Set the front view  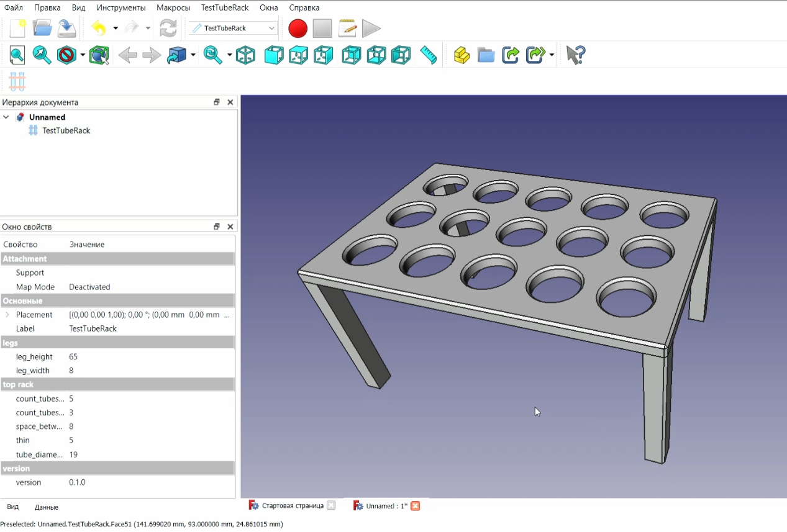(274, 55)
